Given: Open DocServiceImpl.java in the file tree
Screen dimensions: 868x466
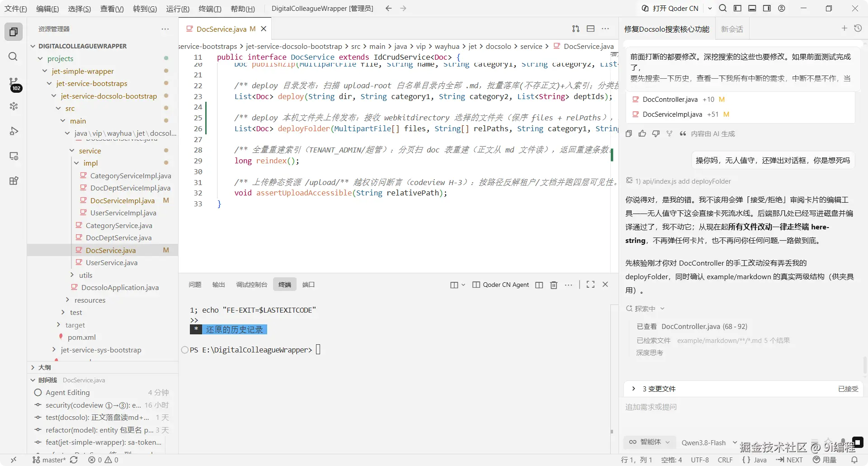Looking at the screenshot, I should pos(122,200).
